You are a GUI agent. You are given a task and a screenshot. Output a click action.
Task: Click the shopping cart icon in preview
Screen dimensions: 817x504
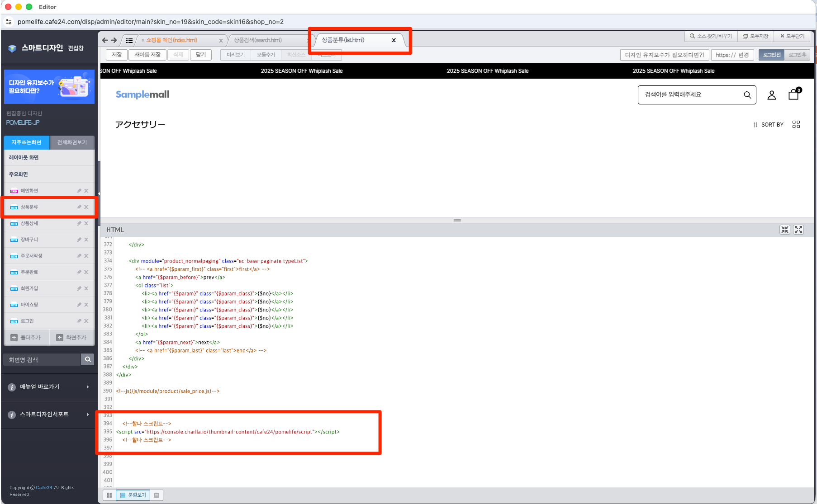(x=793, y=94)
